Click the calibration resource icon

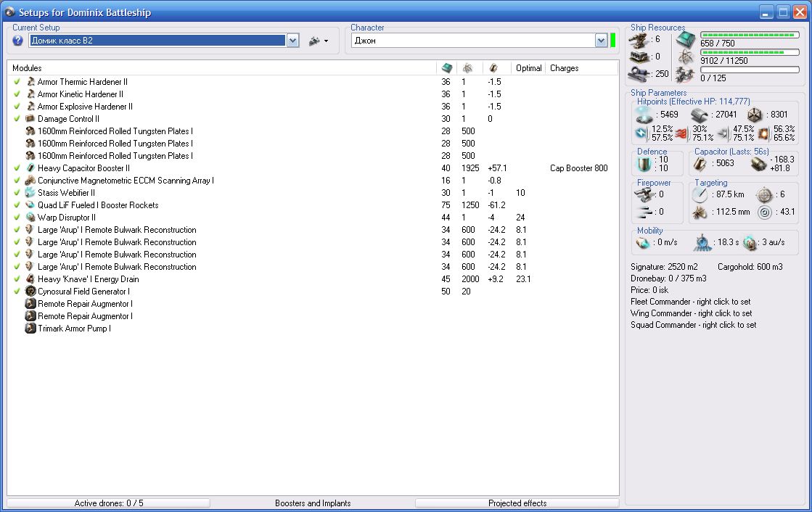[639, 74]
